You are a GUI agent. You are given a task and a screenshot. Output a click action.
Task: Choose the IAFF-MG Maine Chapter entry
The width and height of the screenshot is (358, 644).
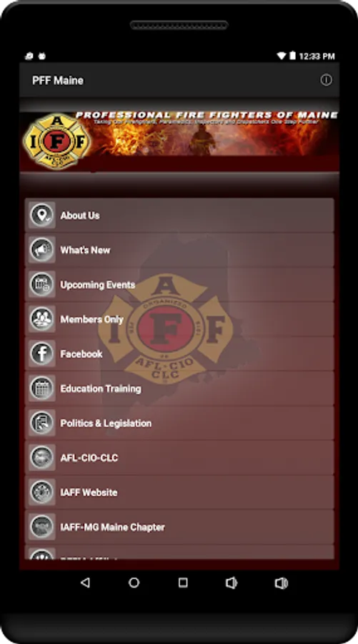179,527
